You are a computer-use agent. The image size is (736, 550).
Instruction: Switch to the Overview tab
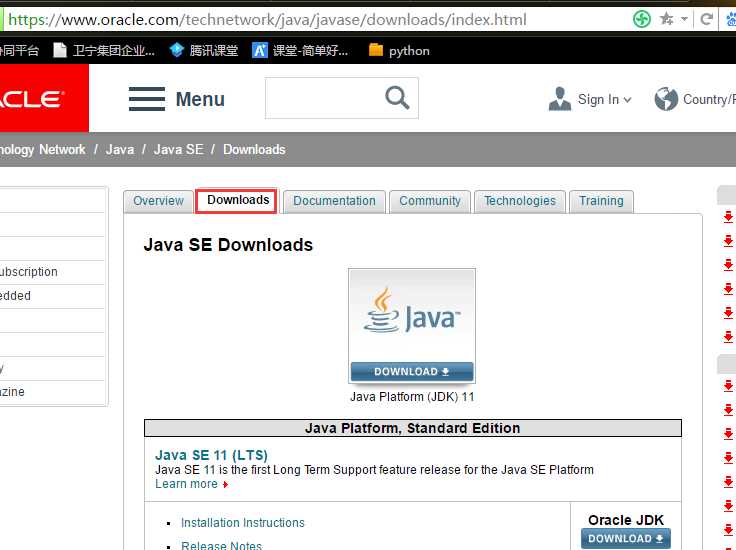click(158, 201)
